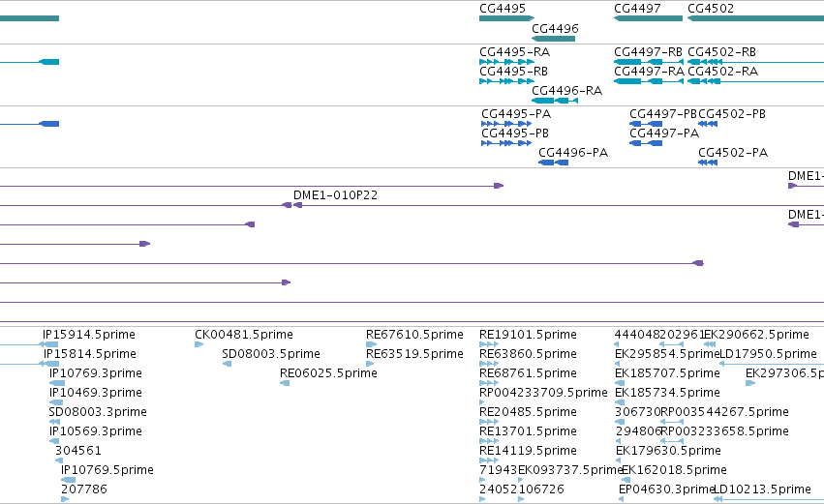
Task: Click the 207786 feature label
Action: 84,489
